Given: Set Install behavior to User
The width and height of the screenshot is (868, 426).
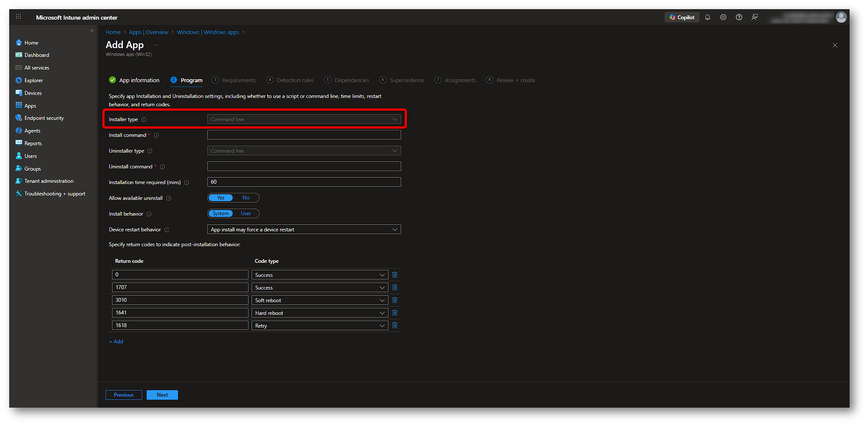Looking at the screenshot, I should click(x=246, y=213).
